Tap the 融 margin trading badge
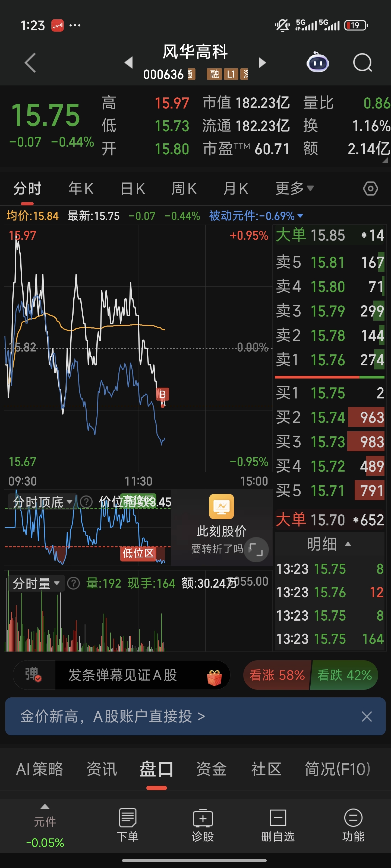 coord(214,74)
